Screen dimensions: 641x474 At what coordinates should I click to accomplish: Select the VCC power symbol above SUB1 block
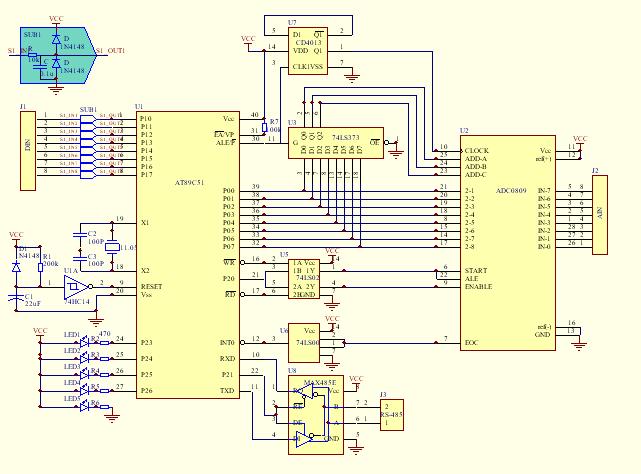tap(56, 20)
